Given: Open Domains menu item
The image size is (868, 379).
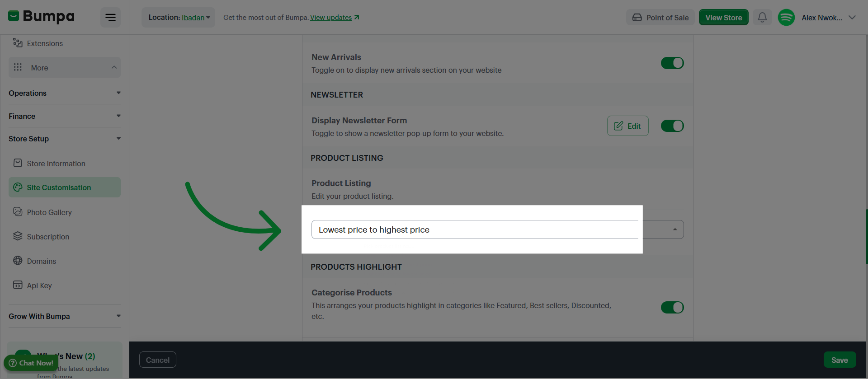Looking at the screenshot, I should (65, 261).
